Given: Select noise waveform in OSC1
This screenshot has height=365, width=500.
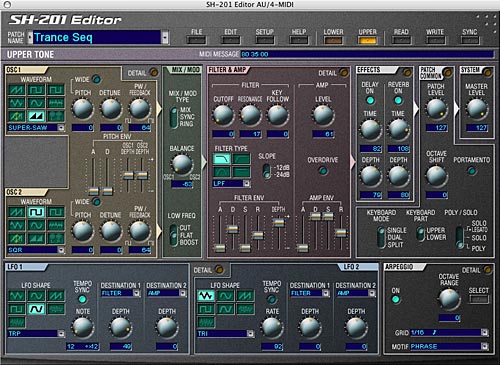Looking at the screenshot, I should (x=56, y=103).
